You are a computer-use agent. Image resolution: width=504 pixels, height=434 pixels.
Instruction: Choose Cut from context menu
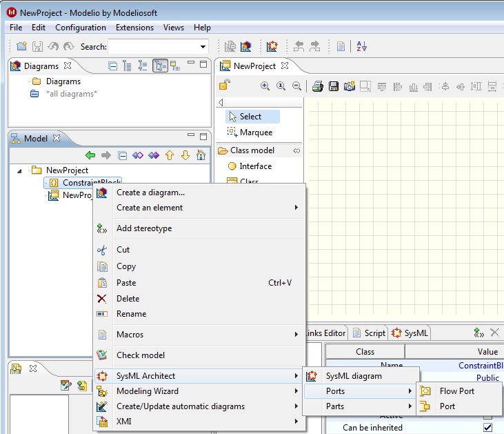pyautogui.click(x=199, y=250)
